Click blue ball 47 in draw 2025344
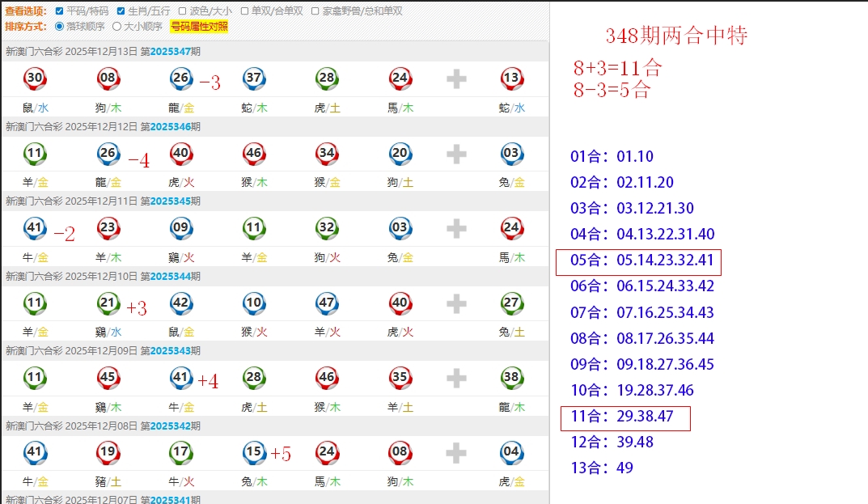Screen dimensions: 868x504 click(x=327, y=304)
